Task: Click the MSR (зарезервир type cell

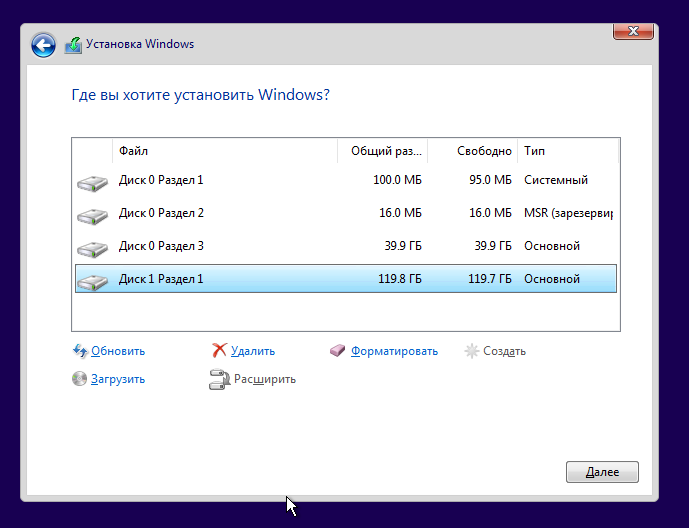Action: pyautogui.click(x=568, y=213)
